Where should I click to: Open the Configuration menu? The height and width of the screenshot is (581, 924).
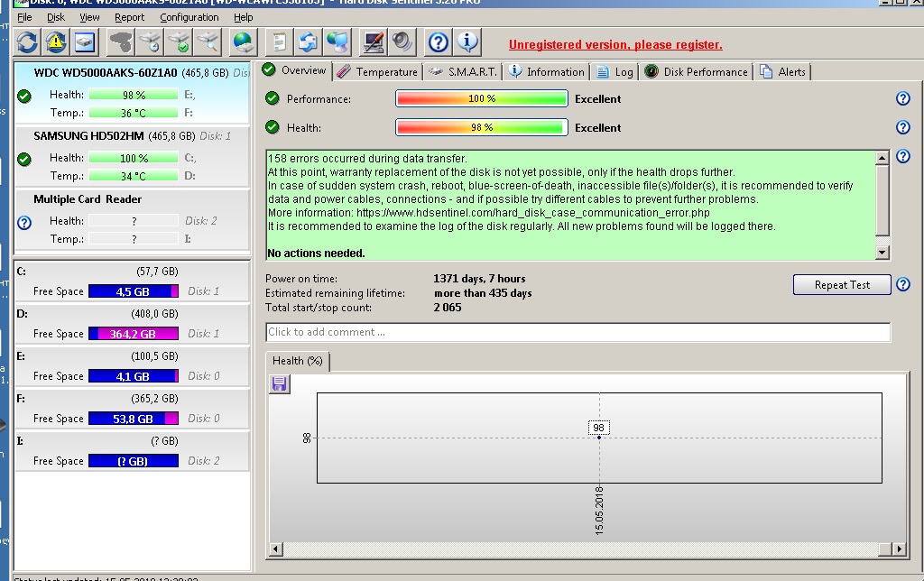189,17
